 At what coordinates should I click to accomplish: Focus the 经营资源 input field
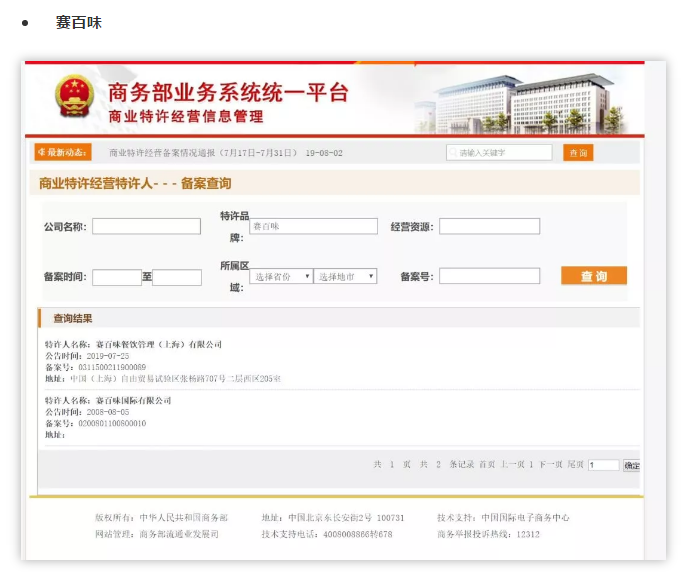489,226
